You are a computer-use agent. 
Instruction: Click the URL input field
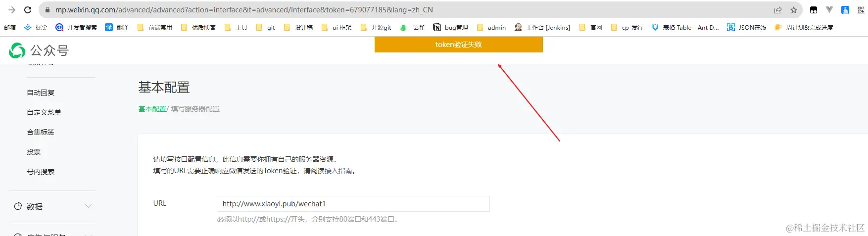click(353, 204)
